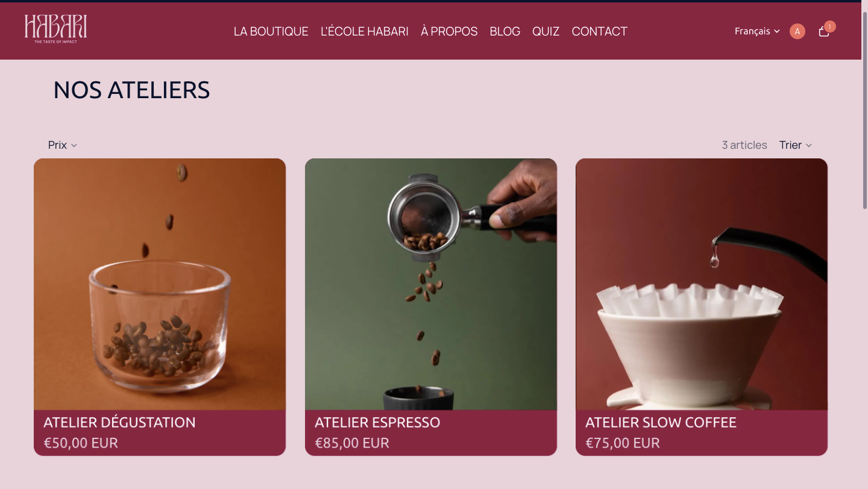Click the page vertical scrollbar
This screenshot has width=868, height=489.
[864, 110]
